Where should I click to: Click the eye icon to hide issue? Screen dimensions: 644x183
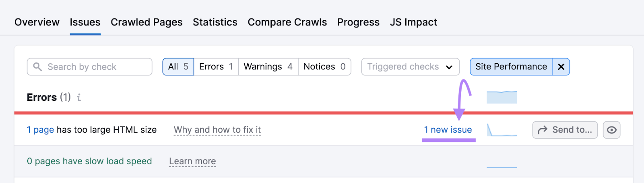point(611,130)
